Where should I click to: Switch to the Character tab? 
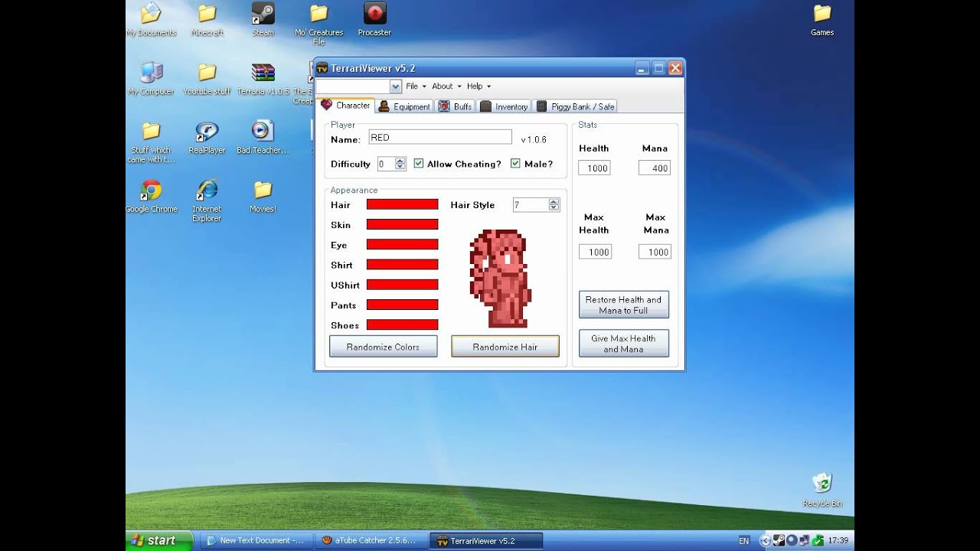346,106
